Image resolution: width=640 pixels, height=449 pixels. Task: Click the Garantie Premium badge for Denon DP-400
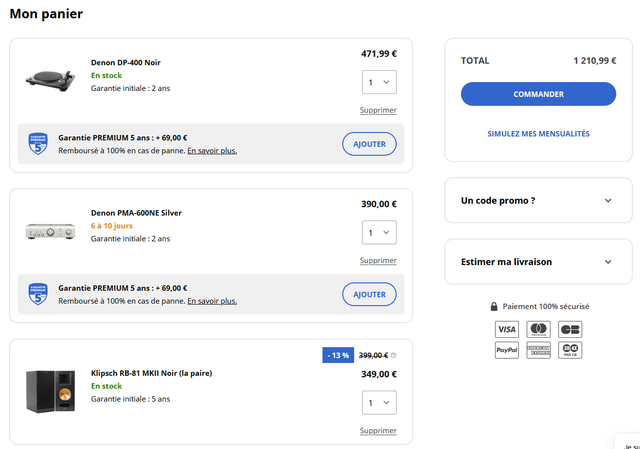click(38, 144)
